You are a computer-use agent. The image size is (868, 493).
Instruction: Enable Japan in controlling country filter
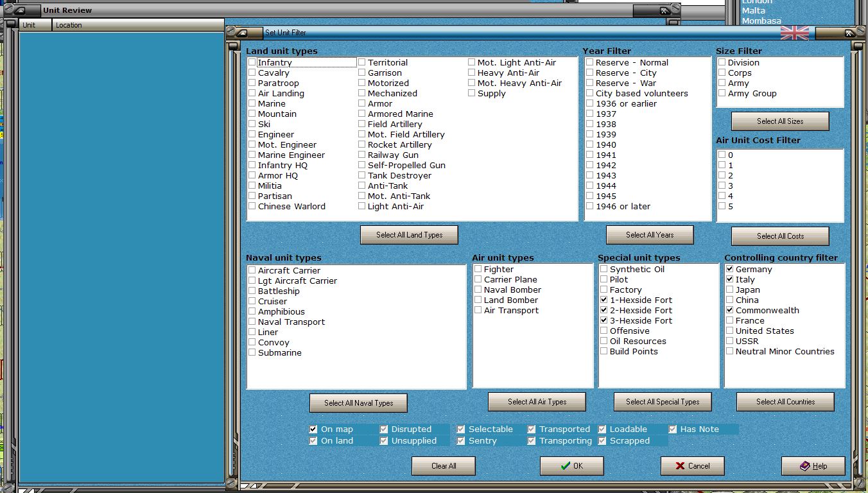(730, 290)
